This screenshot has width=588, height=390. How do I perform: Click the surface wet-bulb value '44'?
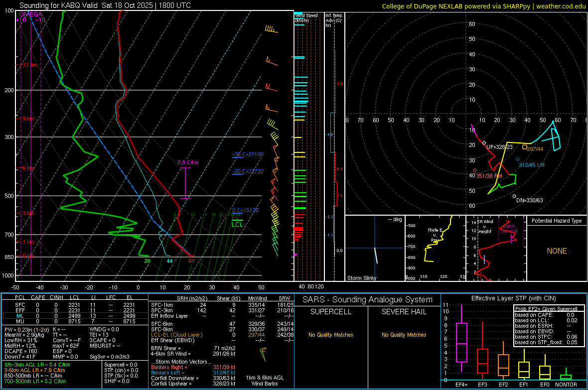pyautogui.click(x=169, y=261)
